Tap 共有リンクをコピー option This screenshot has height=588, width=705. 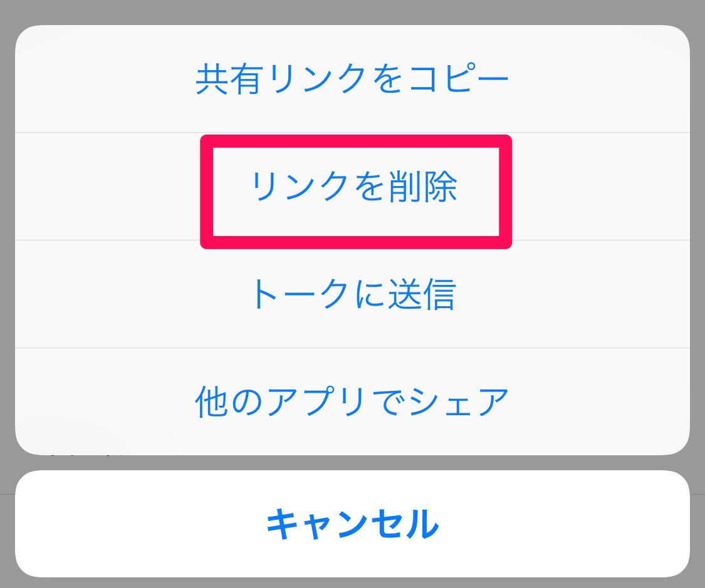click(x=352, y=79)
